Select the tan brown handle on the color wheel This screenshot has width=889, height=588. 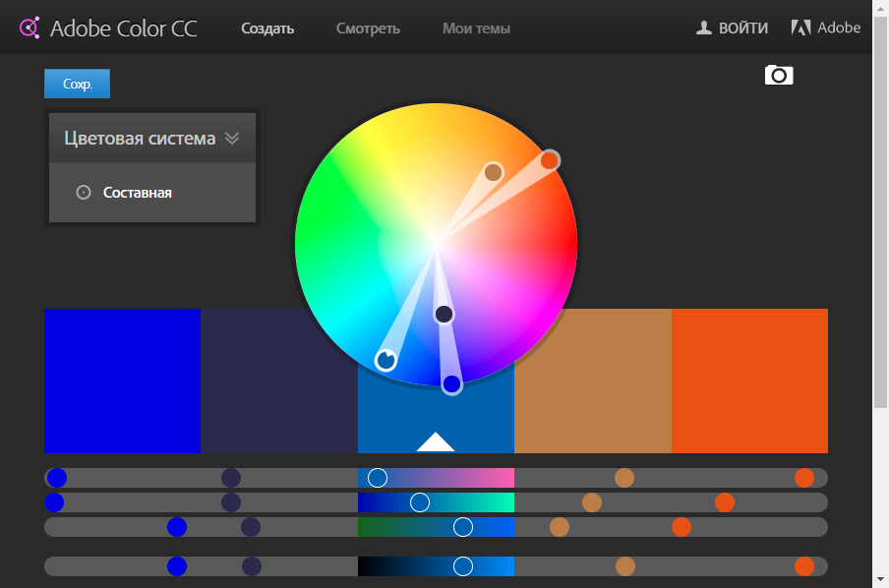click(x=494, y=172)
